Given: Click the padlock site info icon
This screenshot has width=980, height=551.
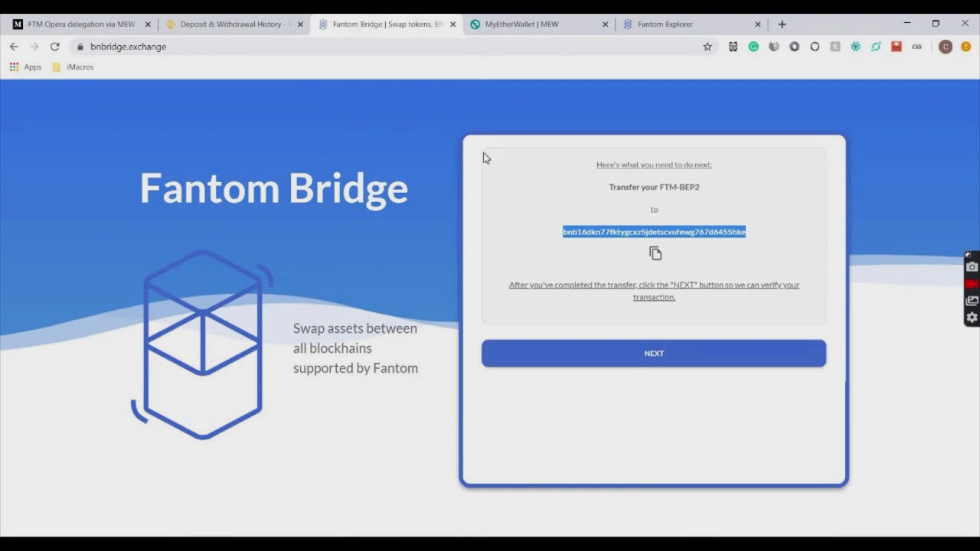Looking at the screenshot, I should [80, 47].
